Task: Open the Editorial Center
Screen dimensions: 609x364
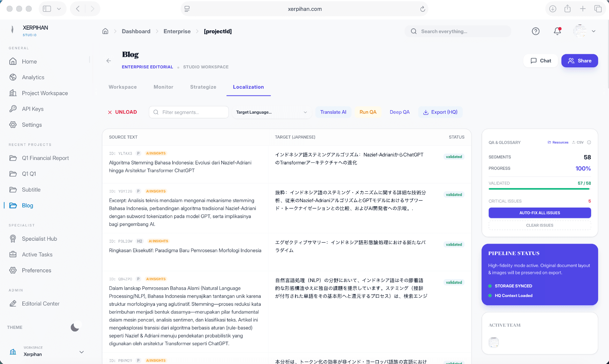Action: pyautogui.click(x=40, y=303)
